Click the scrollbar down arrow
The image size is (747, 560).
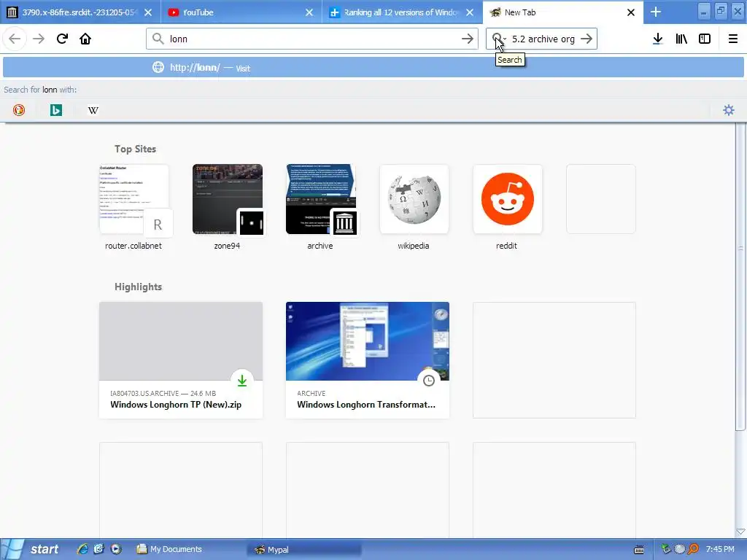pyautogui.click(x=740, y=532)
